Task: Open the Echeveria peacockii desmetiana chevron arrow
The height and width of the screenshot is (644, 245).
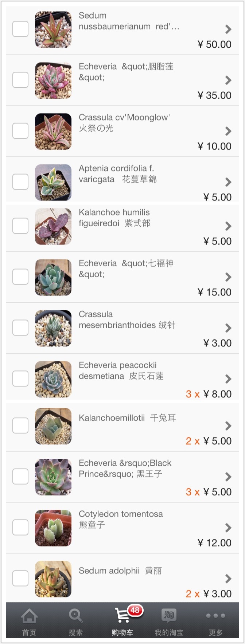Action: (x=228, y=379)
